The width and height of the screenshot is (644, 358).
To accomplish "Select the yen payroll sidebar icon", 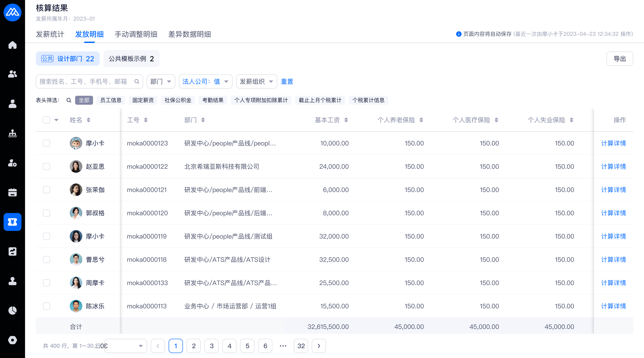I will click(x=12, y=222).
